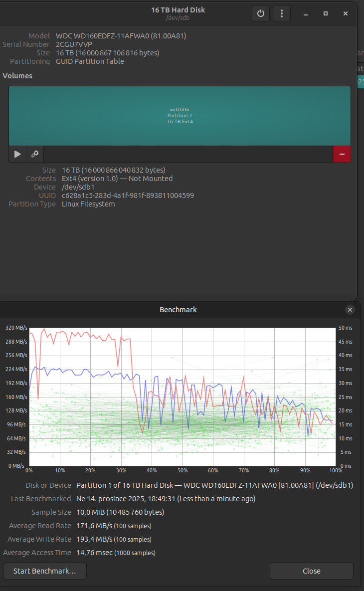This screenshot has width=364, height=591.
Task: Maximize the Disks window
Action: point(326,13)
